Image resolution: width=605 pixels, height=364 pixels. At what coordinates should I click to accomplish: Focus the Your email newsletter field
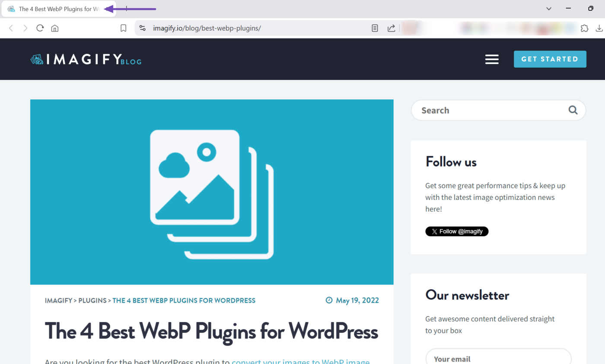tap(498, 358)
